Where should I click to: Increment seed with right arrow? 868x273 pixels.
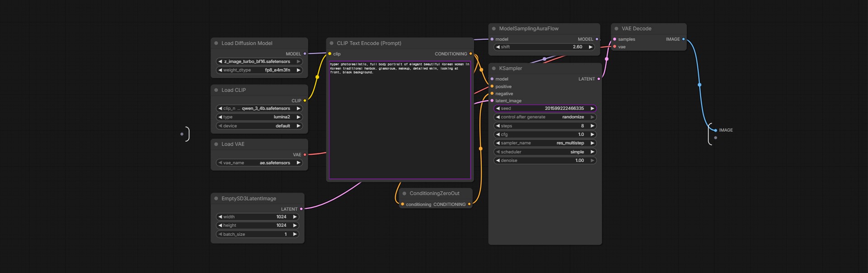coord(592,109)
